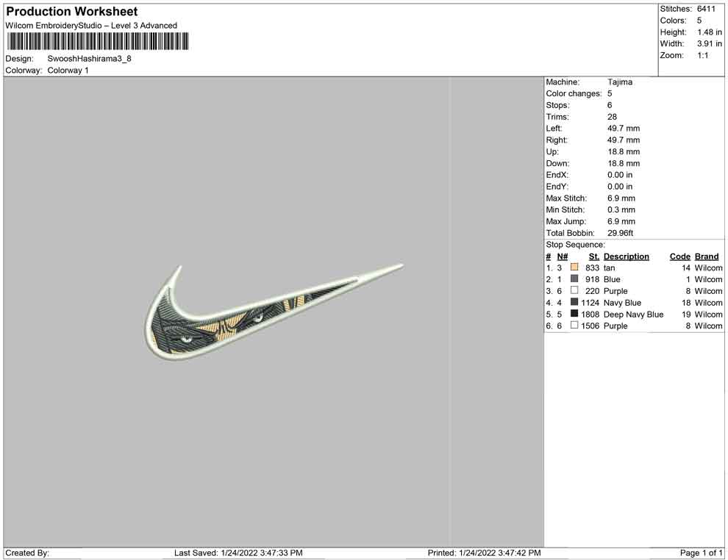Click the swoosh embroidery design preview
The height and width of the screenshot is (560, 728).
273,313
